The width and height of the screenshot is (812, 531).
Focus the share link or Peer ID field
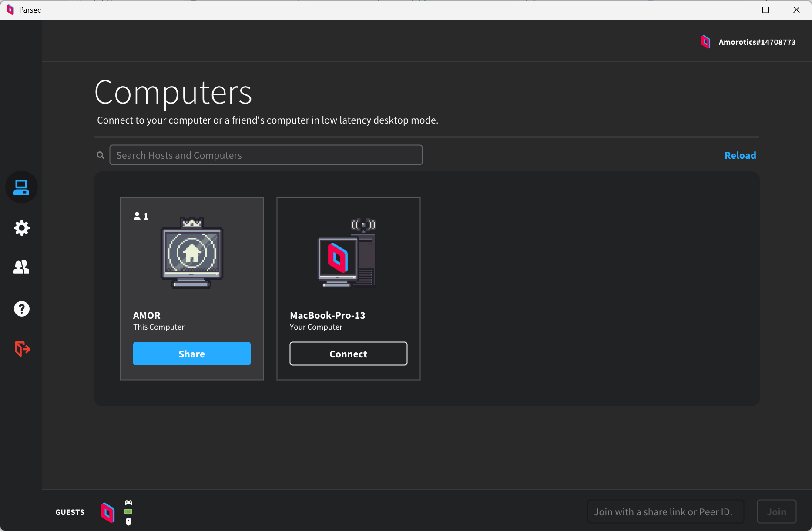666,512
